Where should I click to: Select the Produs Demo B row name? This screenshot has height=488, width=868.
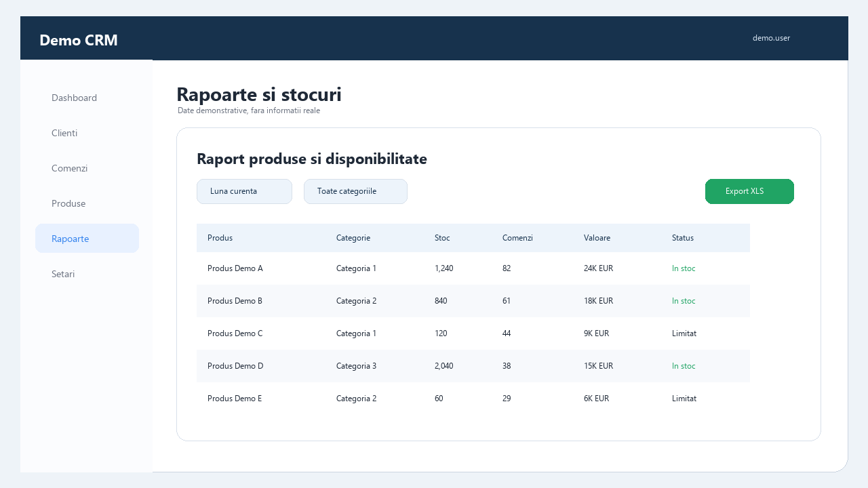[x=235, y=301]
